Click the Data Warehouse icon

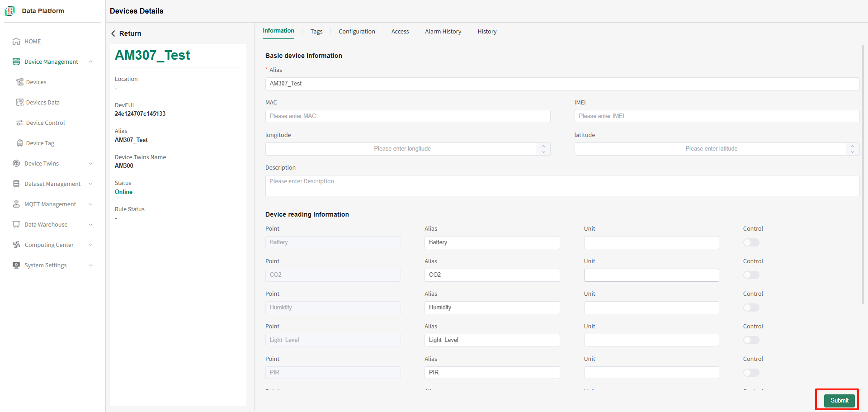point(16,224)
